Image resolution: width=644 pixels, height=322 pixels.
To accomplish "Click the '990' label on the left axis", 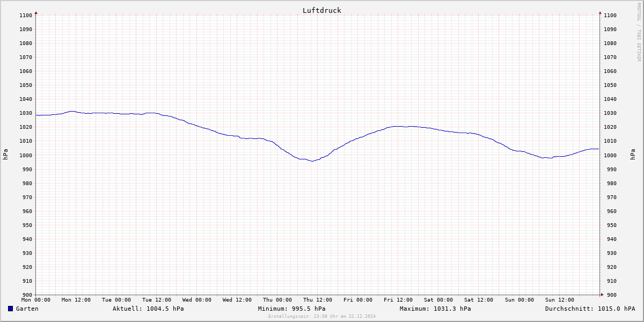I will point(28,169).
